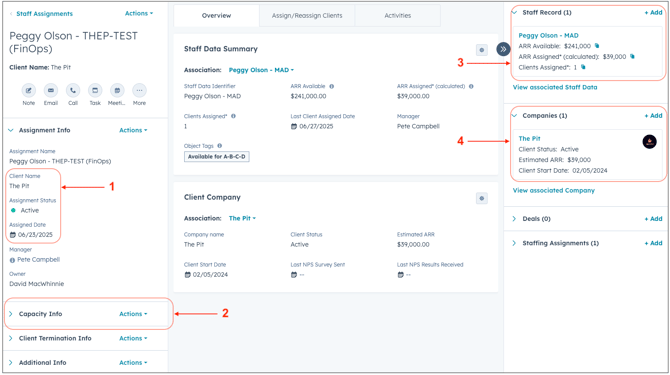Expand the Capacity Info section
This screenshot has height=375, width=670.
(11, 314)
